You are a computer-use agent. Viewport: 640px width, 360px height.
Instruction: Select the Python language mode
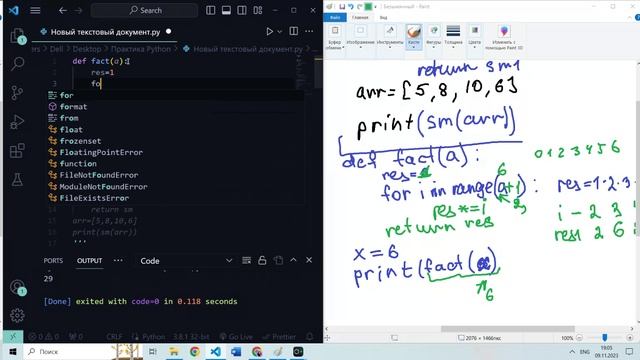(153, 337)
